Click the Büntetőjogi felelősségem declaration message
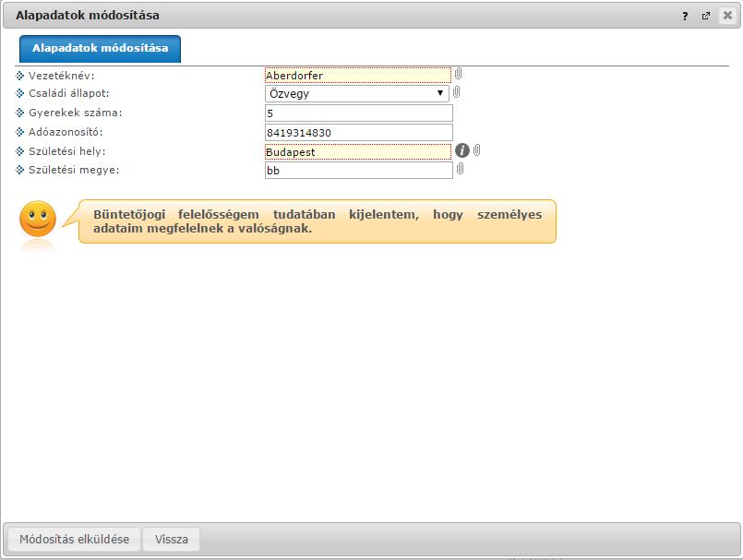 point(318,221)
